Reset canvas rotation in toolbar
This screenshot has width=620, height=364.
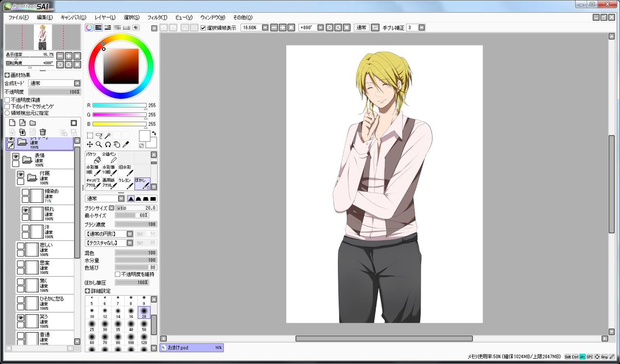point(347,28)
